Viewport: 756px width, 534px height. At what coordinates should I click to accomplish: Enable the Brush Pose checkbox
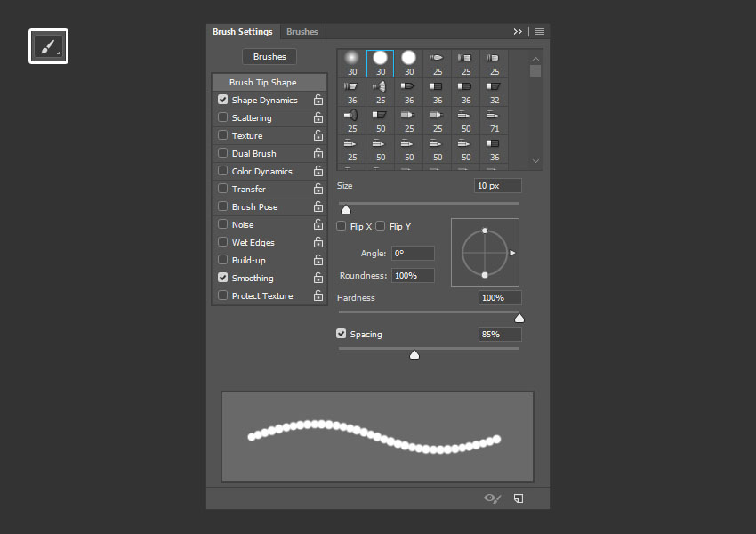(x=222, y=206)
